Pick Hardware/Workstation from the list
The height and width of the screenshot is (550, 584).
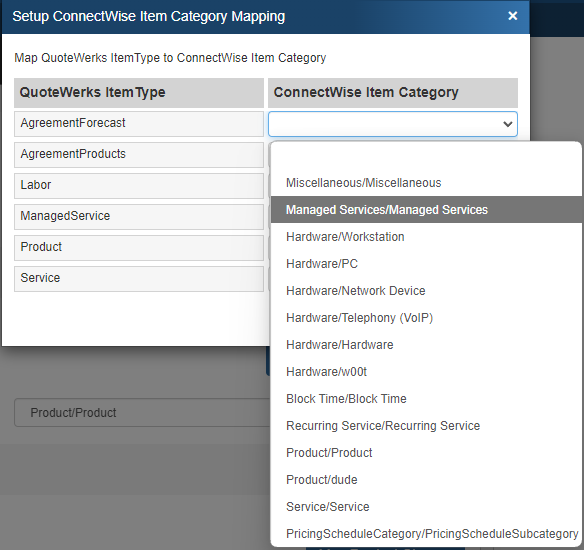(426, 237)
